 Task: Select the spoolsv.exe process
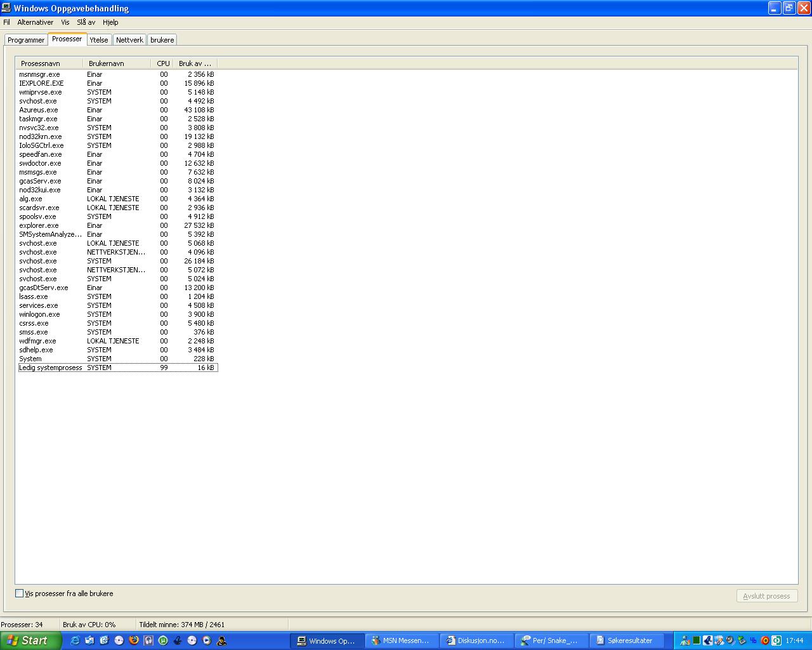pyautogui.click(x=117, y=216)
